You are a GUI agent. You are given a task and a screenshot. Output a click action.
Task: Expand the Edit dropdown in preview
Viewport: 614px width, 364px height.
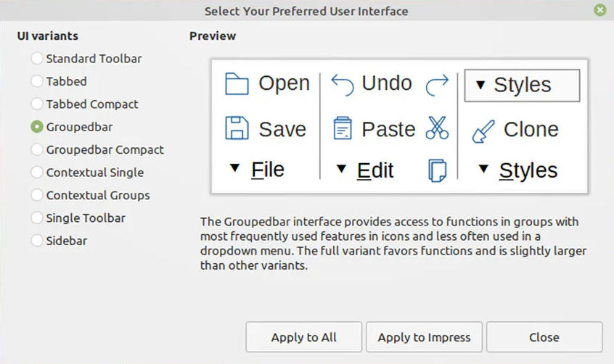point(366,170)
